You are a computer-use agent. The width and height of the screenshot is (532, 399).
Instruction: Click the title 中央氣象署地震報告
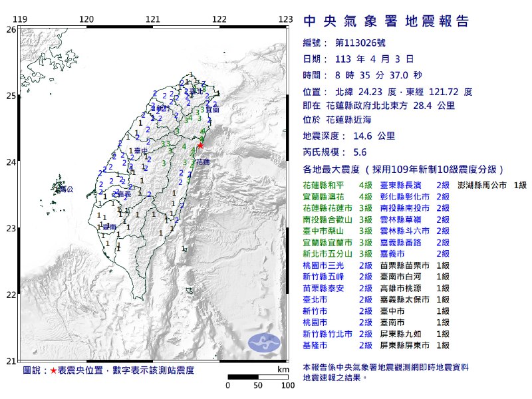(x=386, y=21)
